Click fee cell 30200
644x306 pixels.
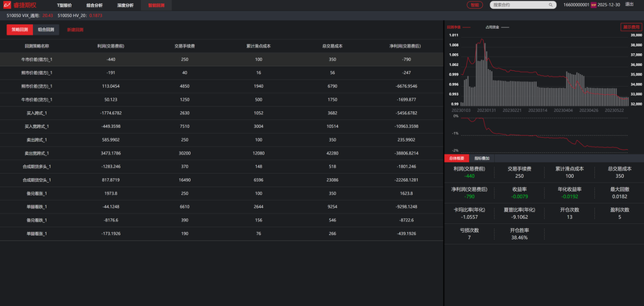coord(185,153)
